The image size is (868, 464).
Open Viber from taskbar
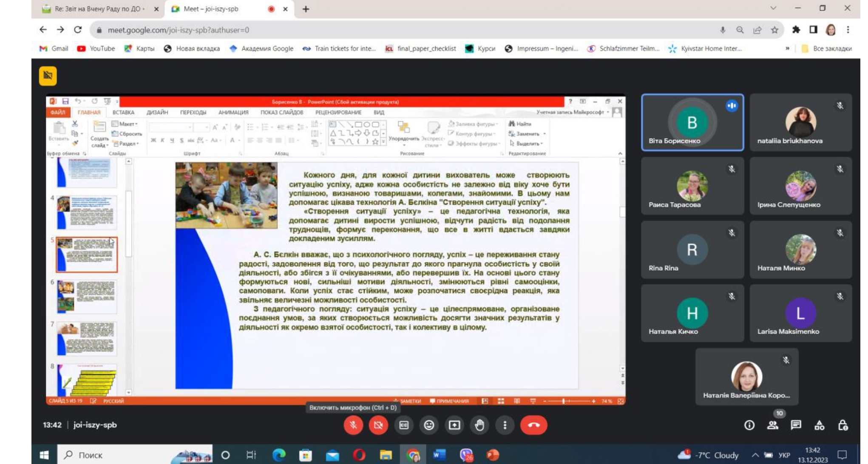(x=466, y=455)
